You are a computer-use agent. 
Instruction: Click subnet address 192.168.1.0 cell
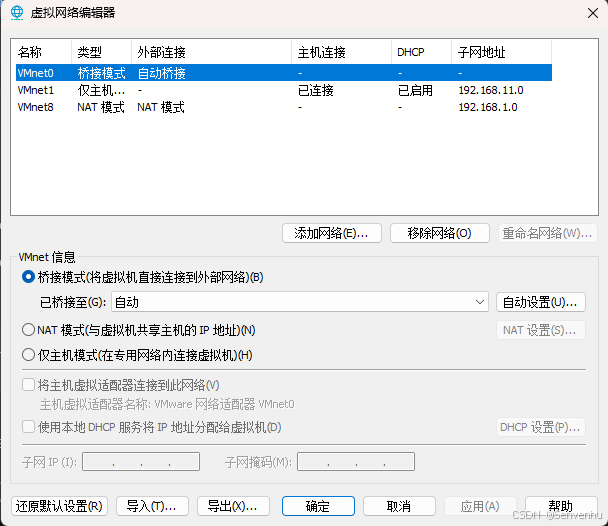(488, 107)
